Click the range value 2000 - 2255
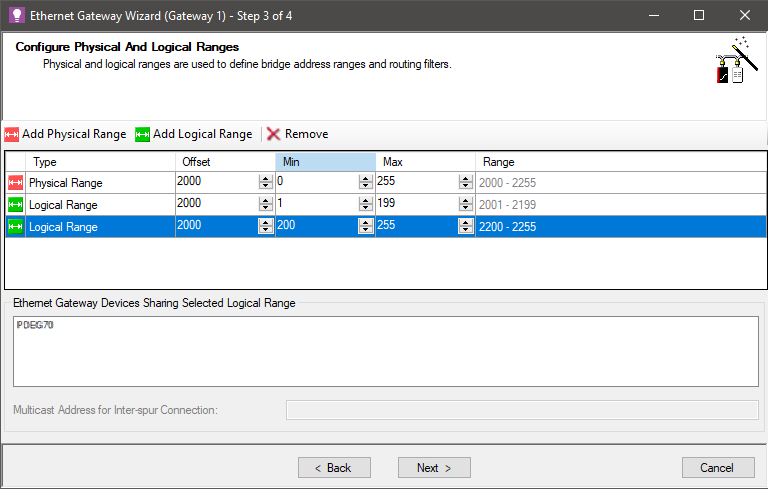The width and height of the screenshot is (768, 489). [x=507, y=183]
